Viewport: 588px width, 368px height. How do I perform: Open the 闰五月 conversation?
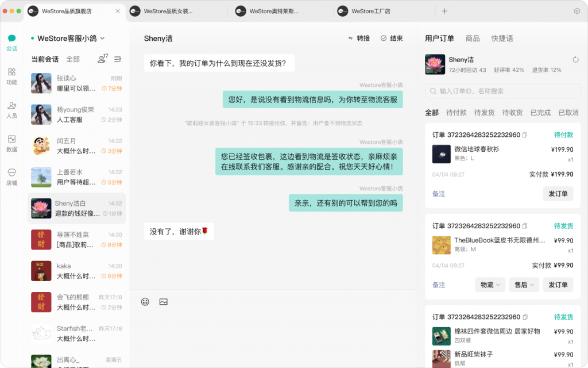(75, 144)
